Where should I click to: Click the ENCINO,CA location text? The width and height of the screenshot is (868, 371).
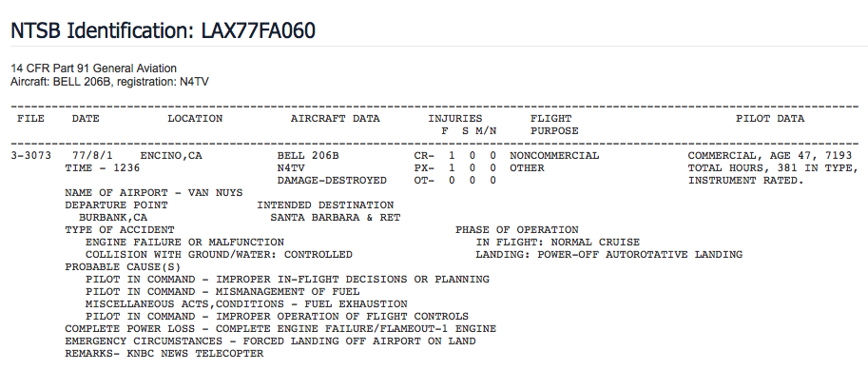pos(171,156)
